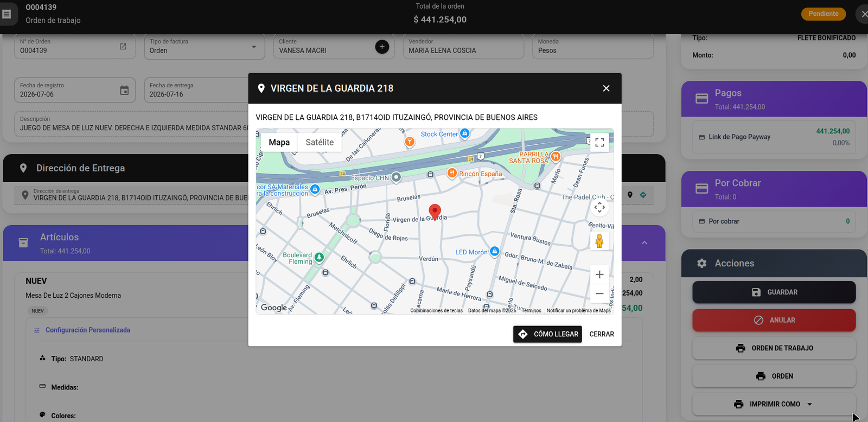Open Tipo de factura dropdown
Viewport: 868px width, 422px height.
pyautogui.click(x=204, y=47)
